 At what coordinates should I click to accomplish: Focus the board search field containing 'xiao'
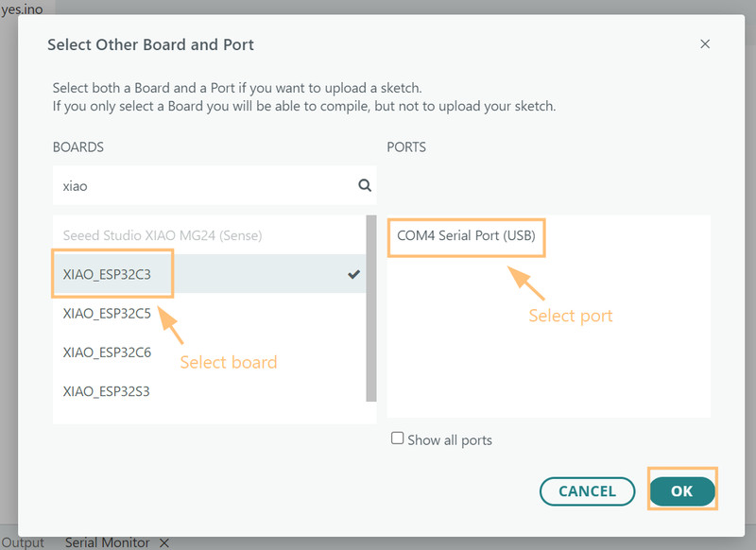click(x=203, y=186)
